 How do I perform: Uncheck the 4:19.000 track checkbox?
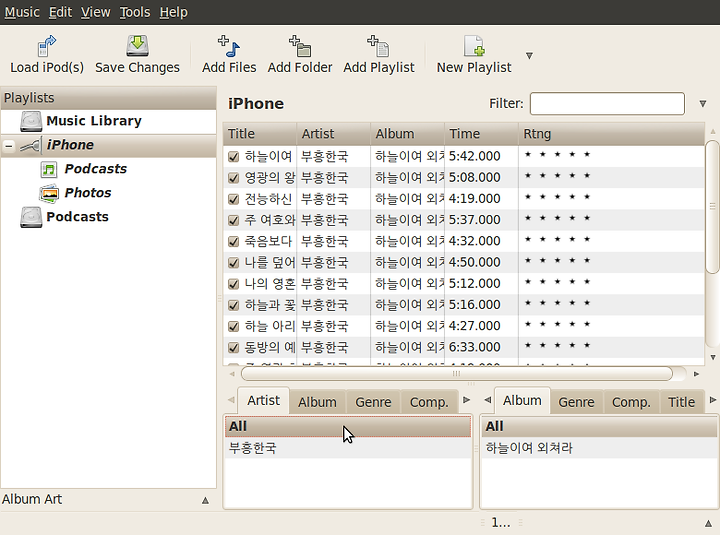coord(234,199)
